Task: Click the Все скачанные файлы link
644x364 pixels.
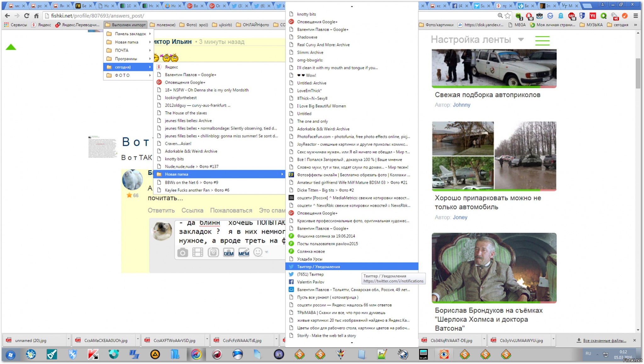Action: [604, 340]
